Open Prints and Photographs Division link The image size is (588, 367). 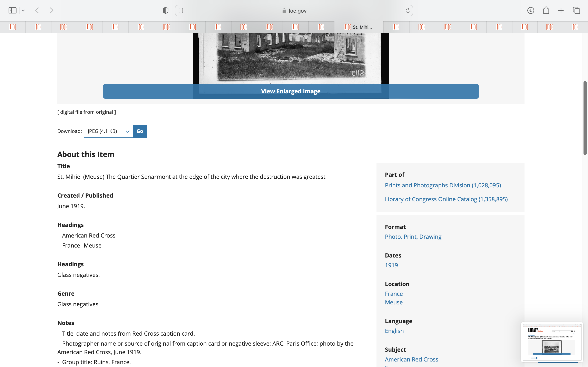[443, 185]
